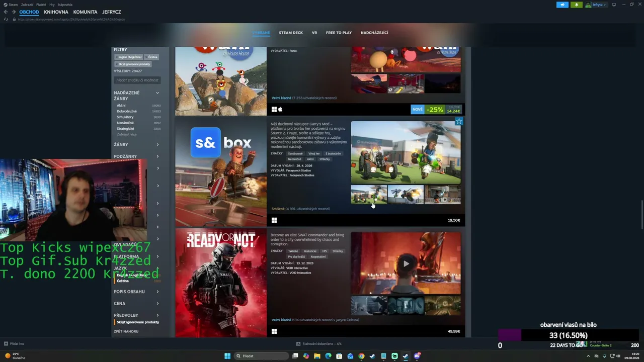Open the Copilot icon on the taskbar
The height and width of the screenshot is (362, 644).
click(306, 356)
